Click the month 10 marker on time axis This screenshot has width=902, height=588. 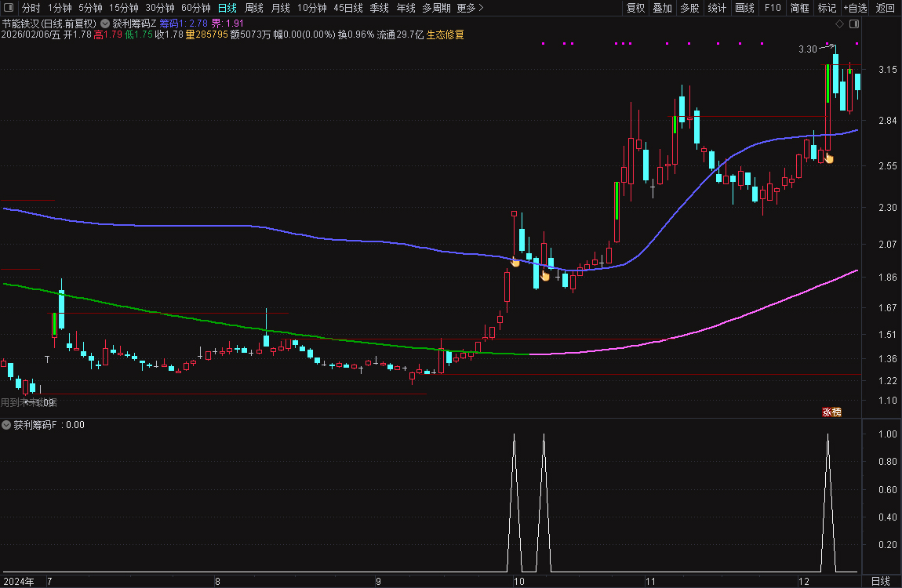point(519,581)
